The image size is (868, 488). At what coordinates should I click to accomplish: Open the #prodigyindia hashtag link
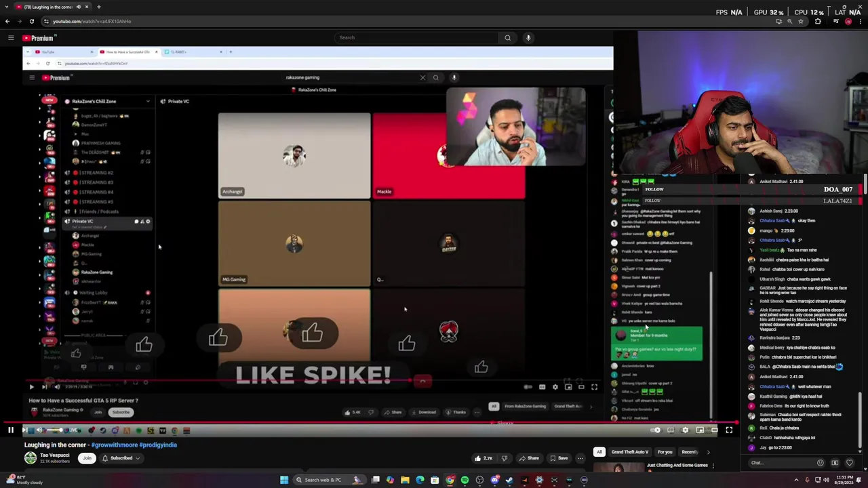point(157,445)
